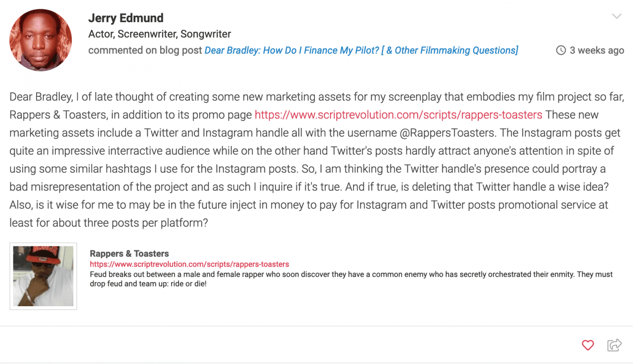The height and width of the screenshot is (364, 633).
Task: Click the share arrow icon
Action: (x=614, y=345)
